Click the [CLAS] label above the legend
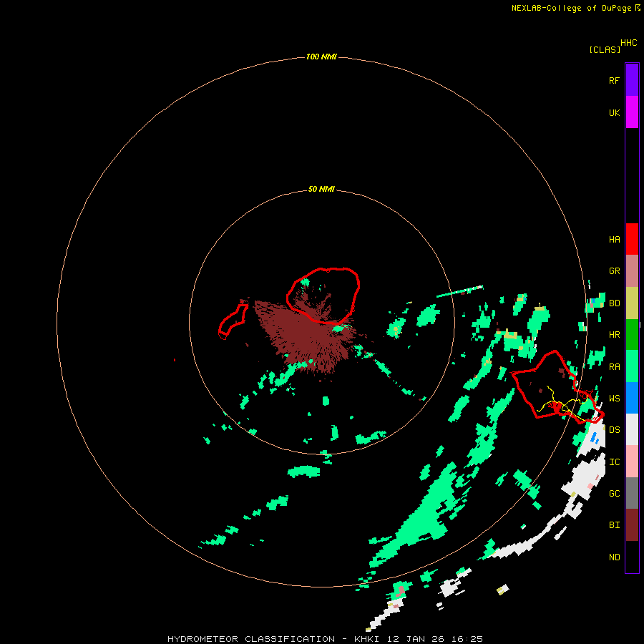Image resolution: width=644 pixels, height=644 pixels. [605, 49]
